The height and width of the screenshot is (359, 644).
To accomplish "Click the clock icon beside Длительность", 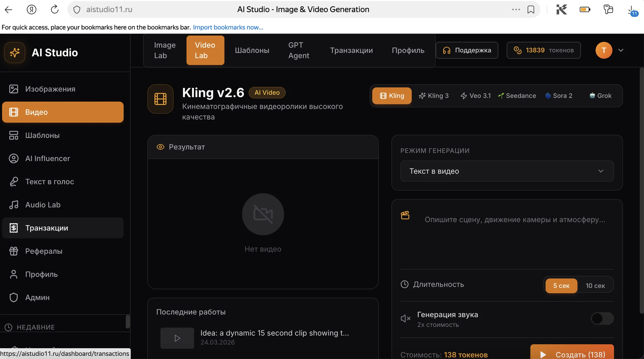I will 405,284.
